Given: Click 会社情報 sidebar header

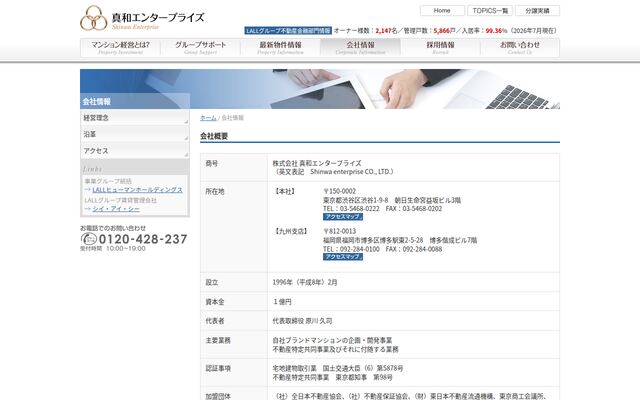Looking at the screenshot, I should (x=135, y=101).
